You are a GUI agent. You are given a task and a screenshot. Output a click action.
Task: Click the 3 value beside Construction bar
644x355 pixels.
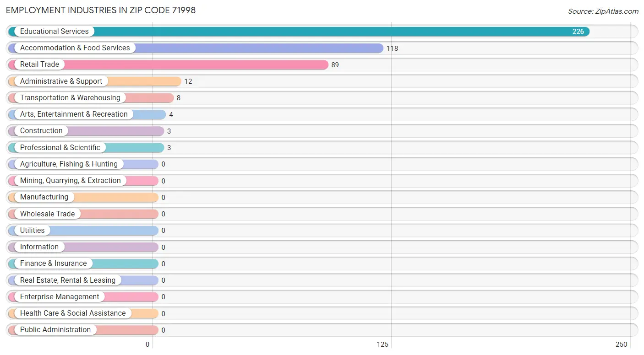pos(169,131)
